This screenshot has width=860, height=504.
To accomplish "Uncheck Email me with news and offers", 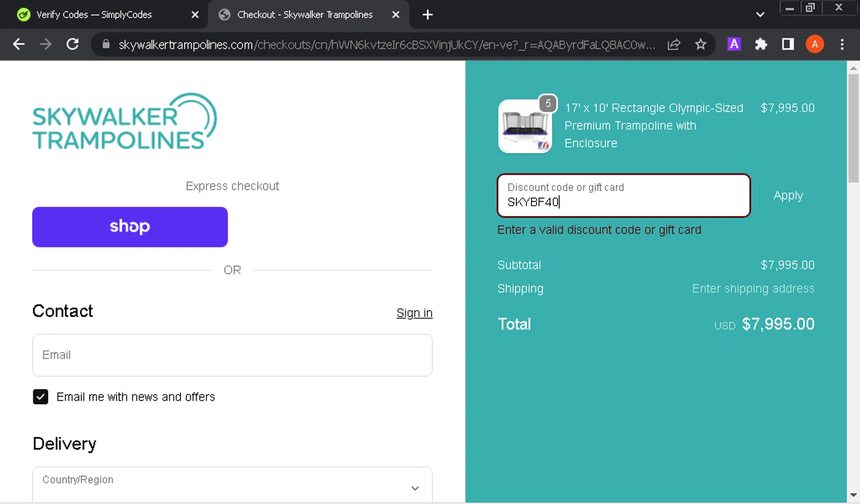I will point(41,397).
